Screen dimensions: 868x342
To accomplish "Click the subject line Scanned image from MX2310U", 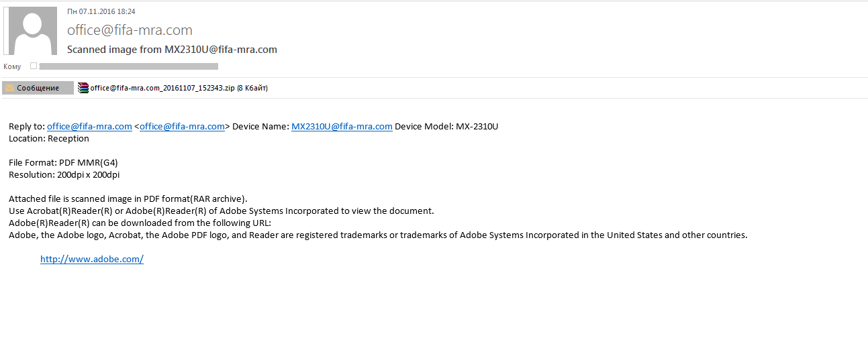I will (172, 50).
